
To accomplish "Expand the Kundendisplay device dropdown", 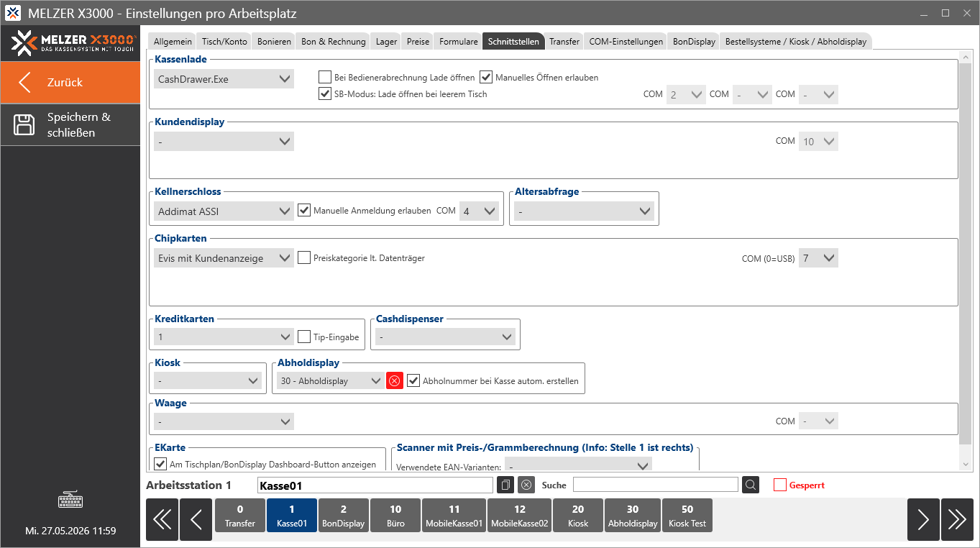I will pos(224,142).
